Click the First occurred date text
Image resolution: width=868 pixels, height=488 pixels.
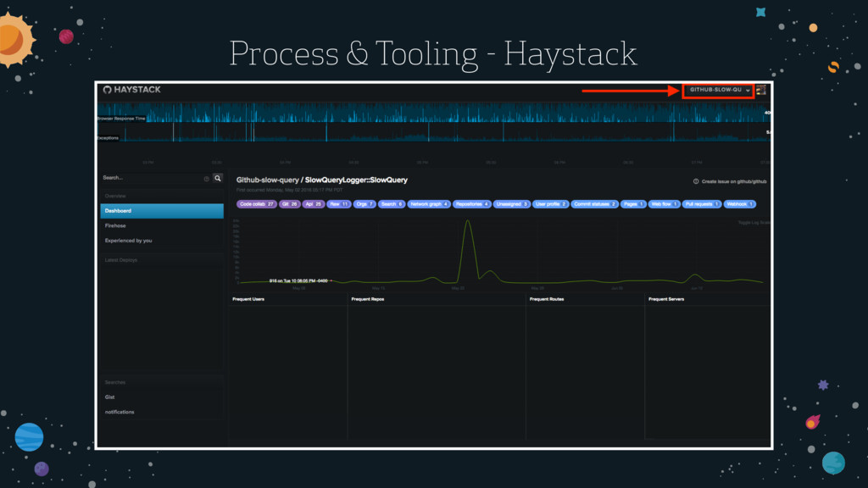pos(290,191)
